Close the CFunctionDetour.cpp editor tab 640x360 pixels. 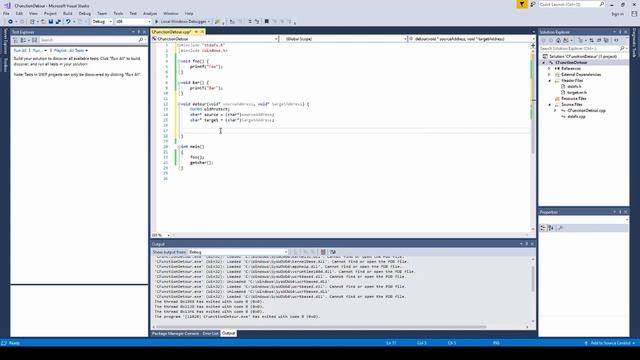click(x=202, y=32)
